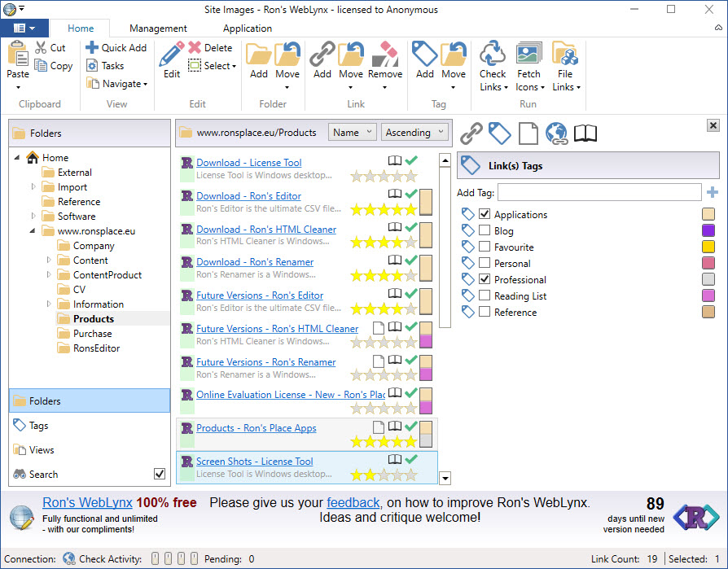Expand the Software folder in tree
Screen dimensions: 728x569
[x=33, y=217]
